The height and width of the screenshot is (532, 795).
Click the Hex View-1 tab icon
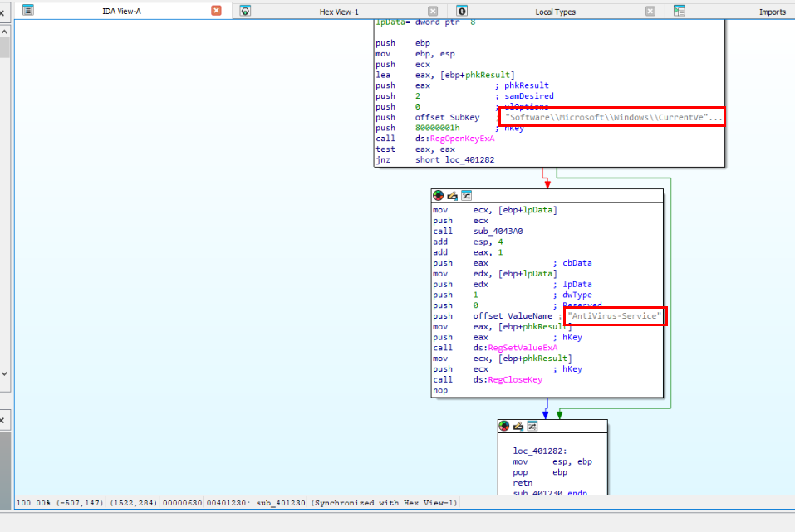245,11
